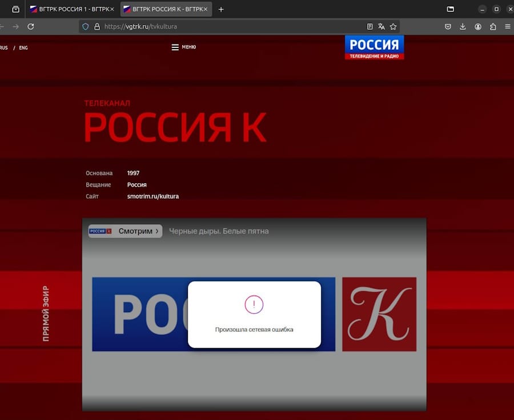Open the list all tabs icon
This screenshot has width=514, height=420.
[451, 9]
